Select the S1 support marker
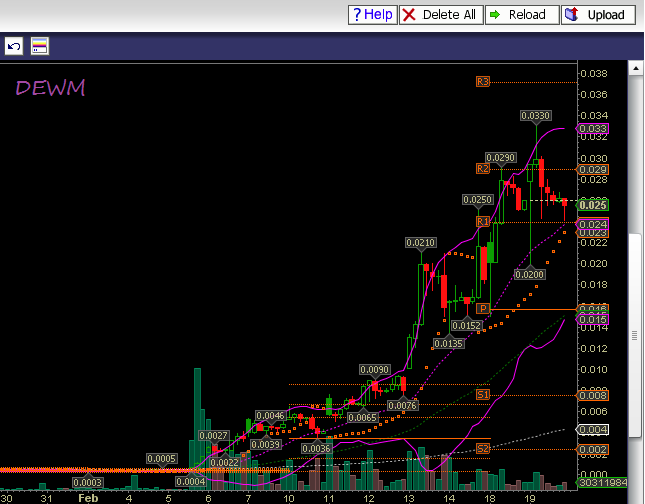Image resolution: width=645 pixels, height=504 pixels. coord(483,395)
